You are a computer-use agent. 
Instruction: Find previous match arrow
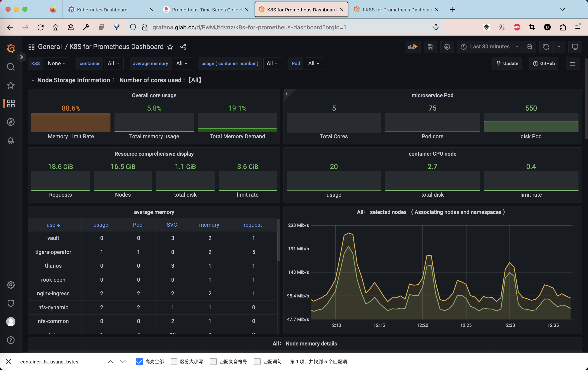[x=110, y=362]
